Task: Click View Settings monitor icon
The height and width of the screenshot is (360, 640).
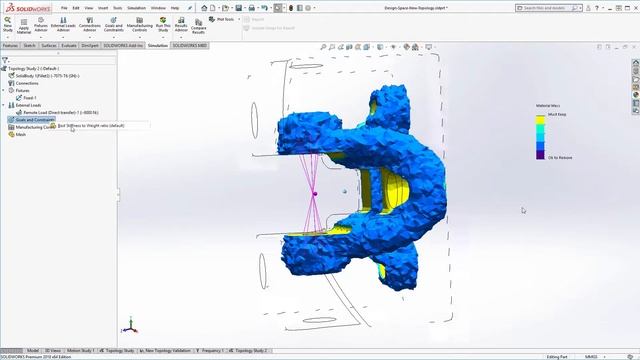Action: (429, 47)
